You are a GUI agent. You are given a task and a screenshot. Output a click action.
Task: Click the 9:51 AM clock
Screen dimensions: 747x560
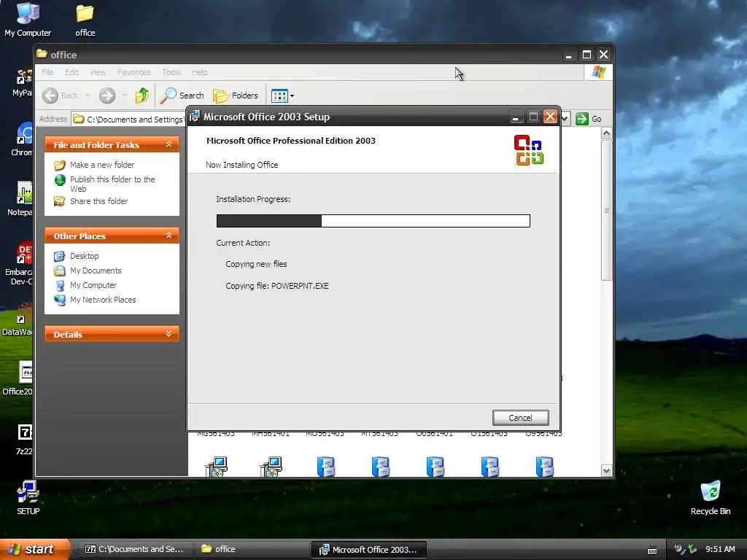coord(720,550)
